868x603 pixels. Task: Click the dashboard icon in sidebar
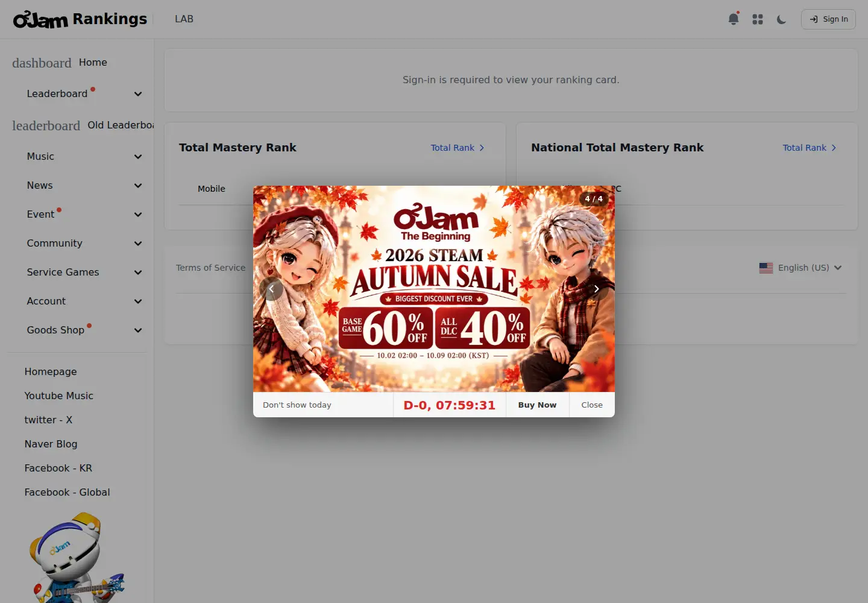42,63
